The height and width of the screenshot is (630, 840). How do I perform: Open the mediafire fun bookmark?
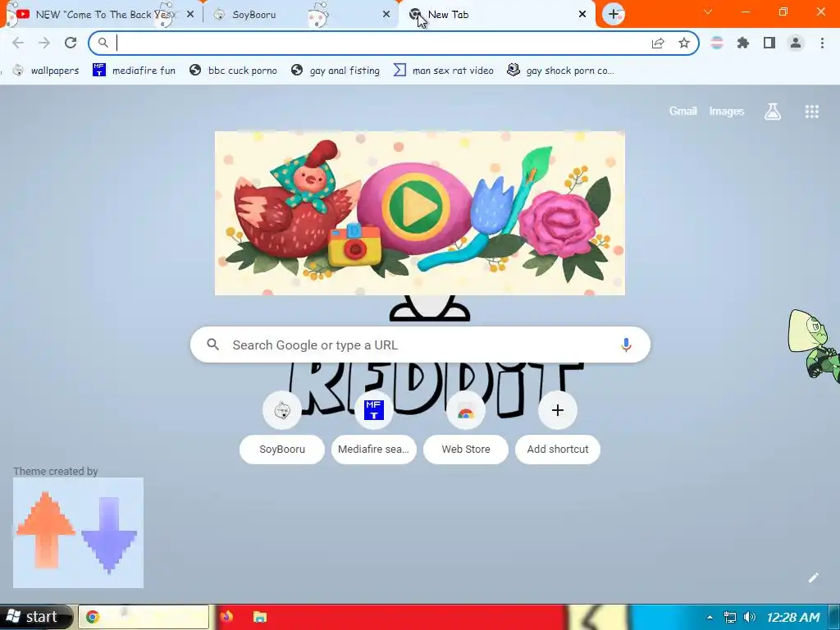pos(134,71)
